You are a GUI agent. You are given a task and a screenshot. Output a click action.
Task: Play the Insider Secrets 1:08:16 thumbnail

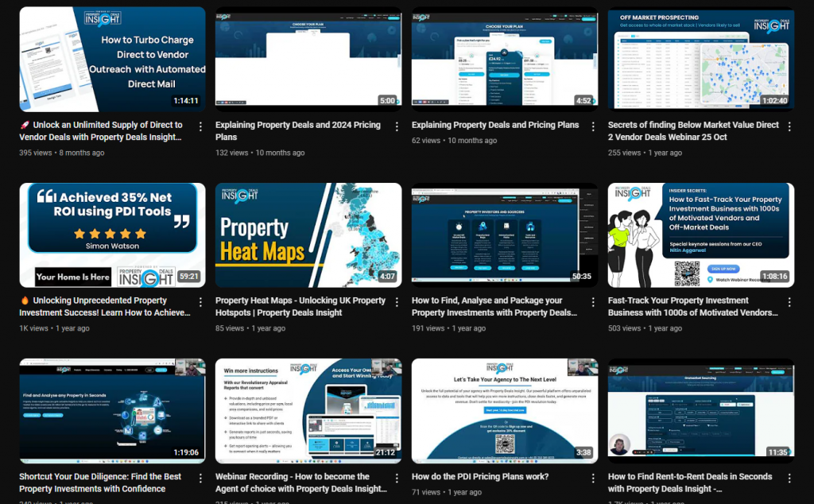coord(701,235)
